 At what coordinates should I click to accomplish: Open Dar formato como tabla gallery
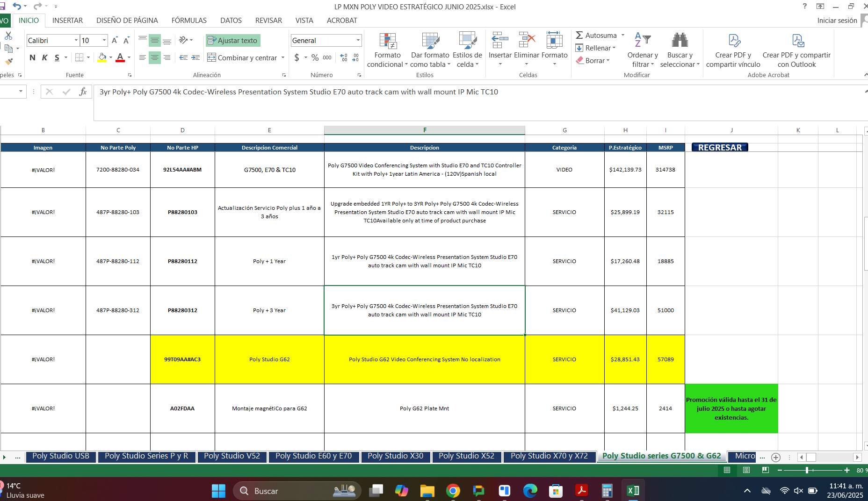point(430,50)
